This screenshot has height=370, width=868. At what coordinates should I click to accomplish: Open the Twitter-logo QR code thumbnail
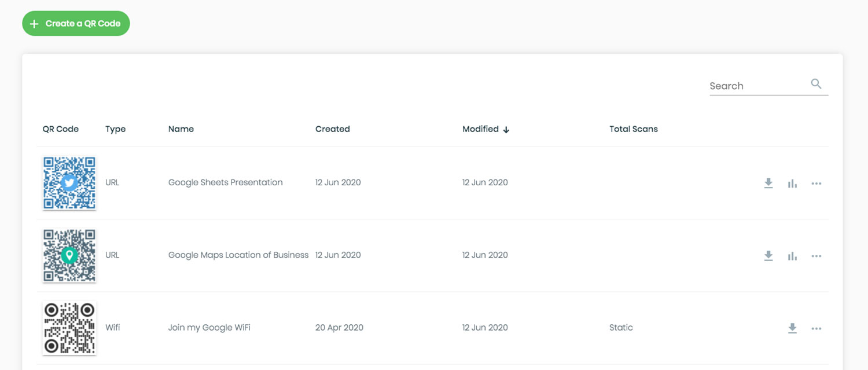pos(69,183)
